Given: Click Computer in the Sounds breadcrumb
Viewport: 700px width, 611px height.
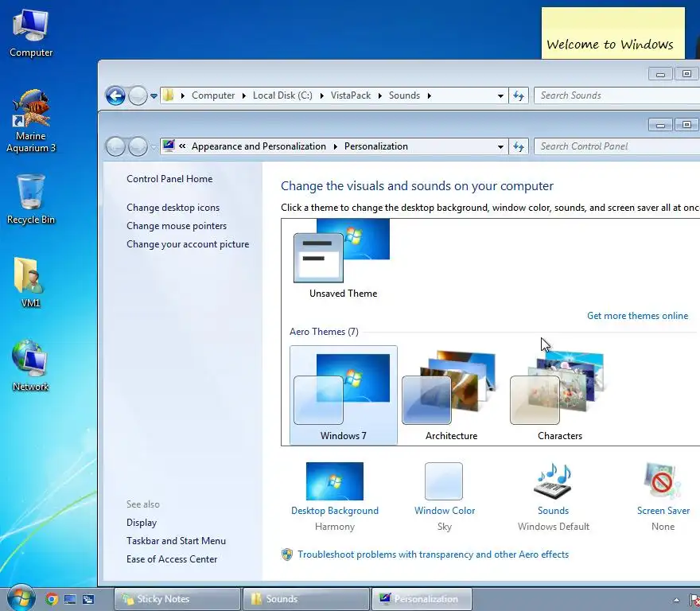Looking at the screenshot, I should [x=213, y=95].
